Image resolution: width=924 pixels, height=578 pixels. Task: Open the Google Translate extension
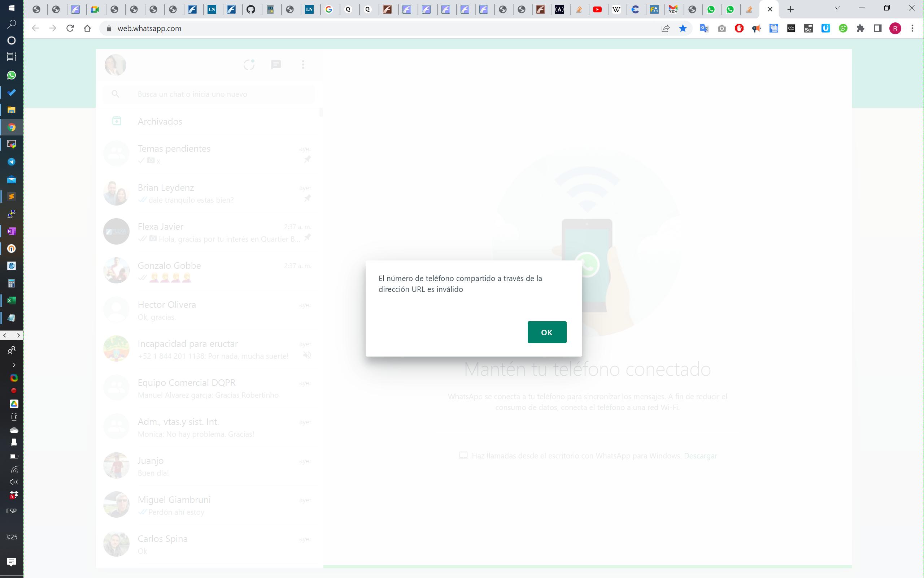point(704,28)
